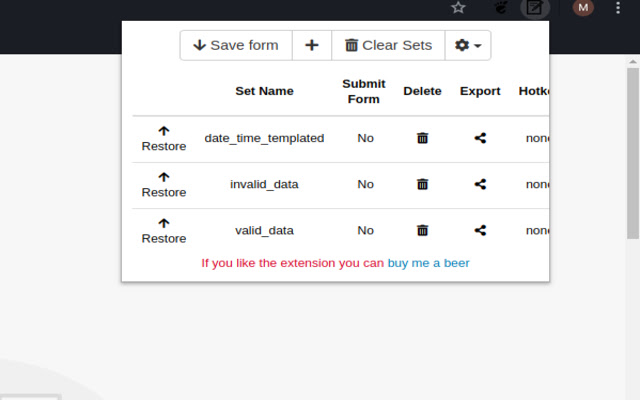Restore the date_time_templated set
The width and height of the screenshot is (640, 400).
[x=164, y=139]
